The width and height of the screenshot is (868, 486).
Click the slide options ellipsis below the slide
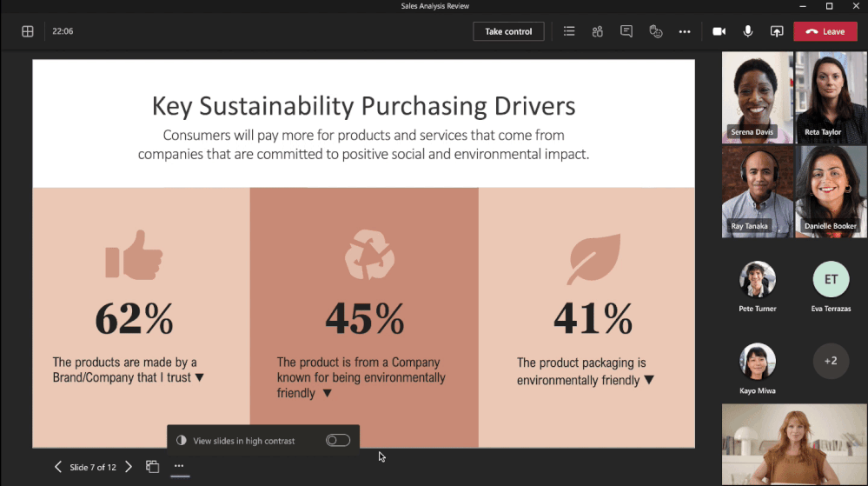(179, 466)
